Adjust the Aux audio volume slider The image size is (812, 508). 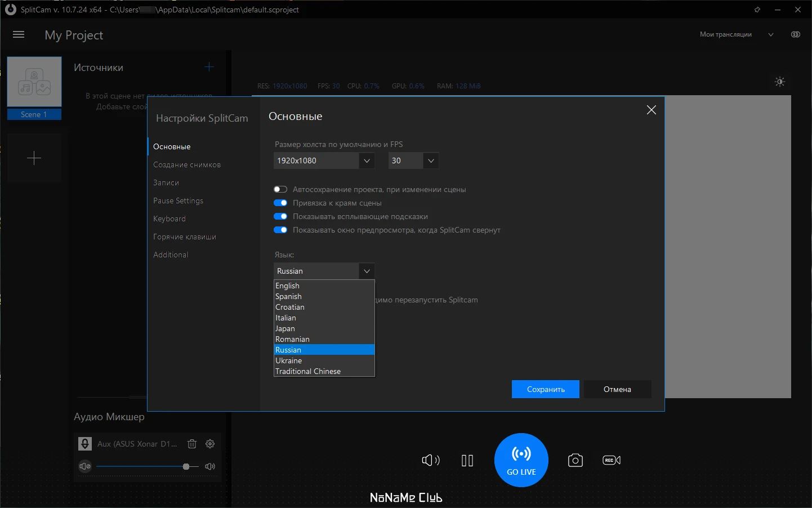148,466
